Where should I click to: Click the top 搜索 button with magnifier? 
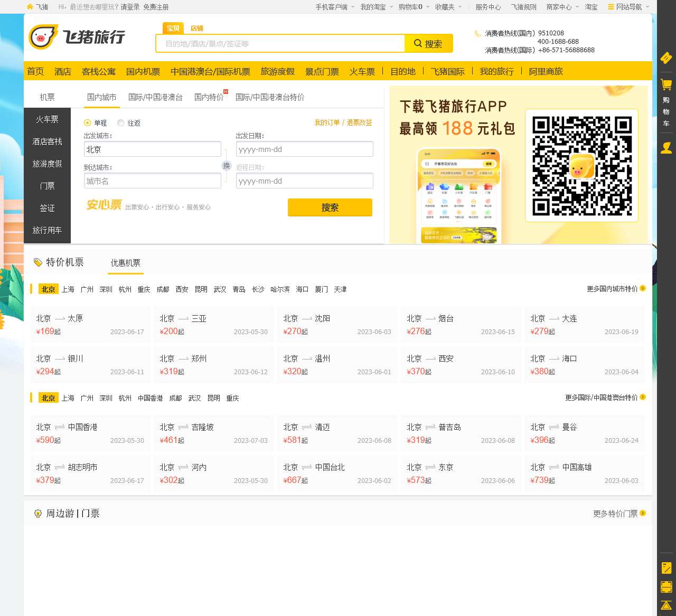[428, 43]
